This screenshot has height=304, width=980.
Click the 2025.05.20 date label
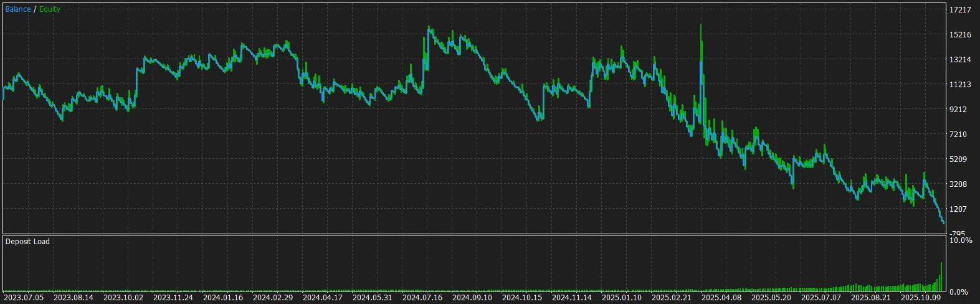[x=771, y=298]
